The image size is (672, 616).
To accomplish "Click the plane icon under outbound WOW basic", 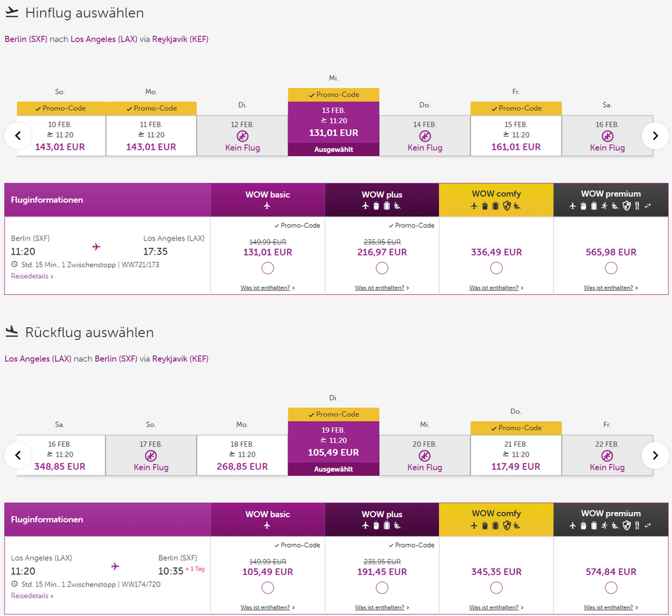I will pos(267,206).
